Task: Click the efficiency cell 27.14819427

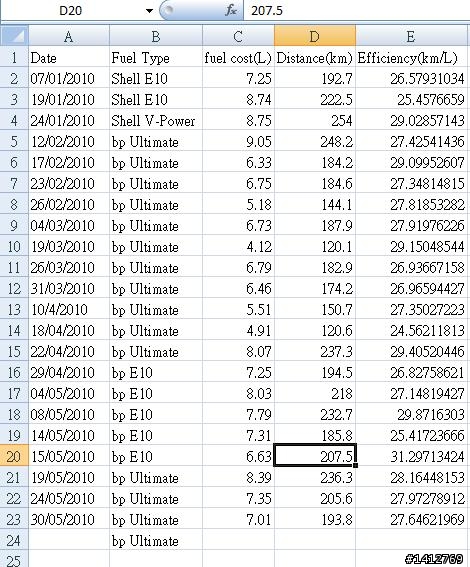Action: coord(411,393)
